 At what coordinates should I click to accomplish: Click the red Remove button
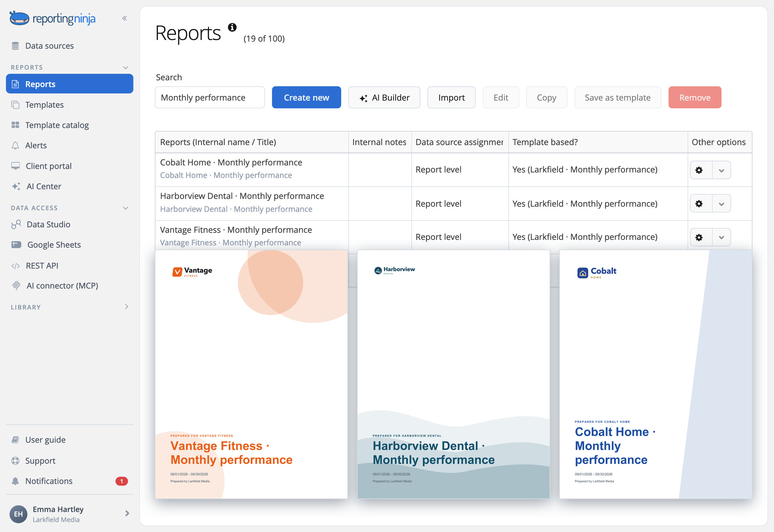[695, 97]
